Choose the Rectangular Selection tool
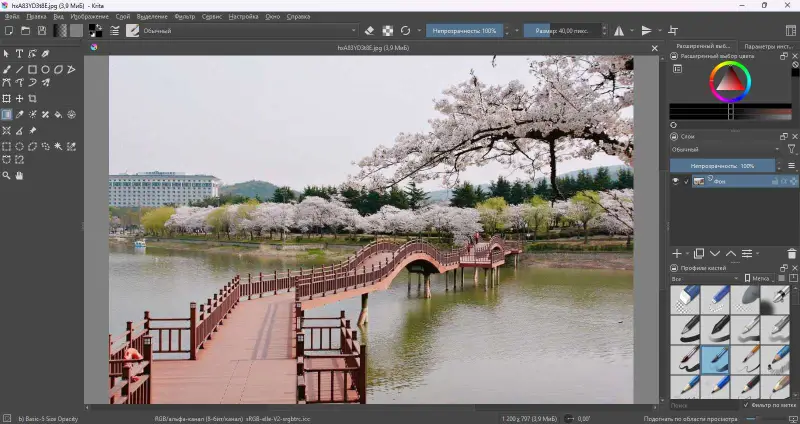 7,146
